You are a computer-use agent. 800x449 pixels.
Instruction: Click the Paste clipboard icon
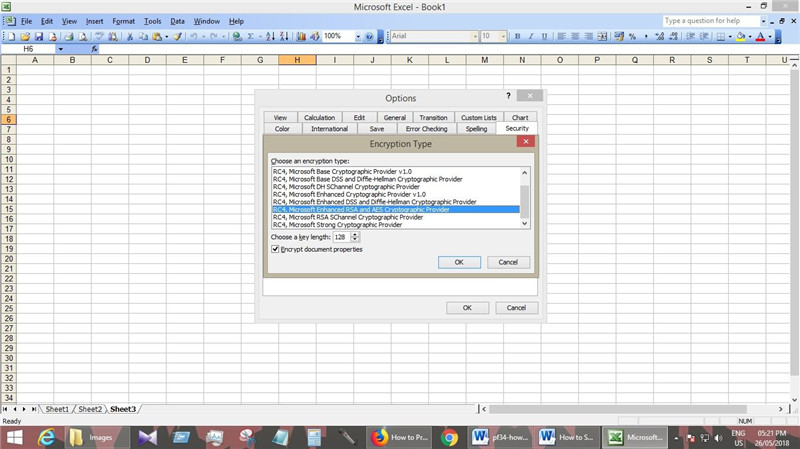point(157,36)
